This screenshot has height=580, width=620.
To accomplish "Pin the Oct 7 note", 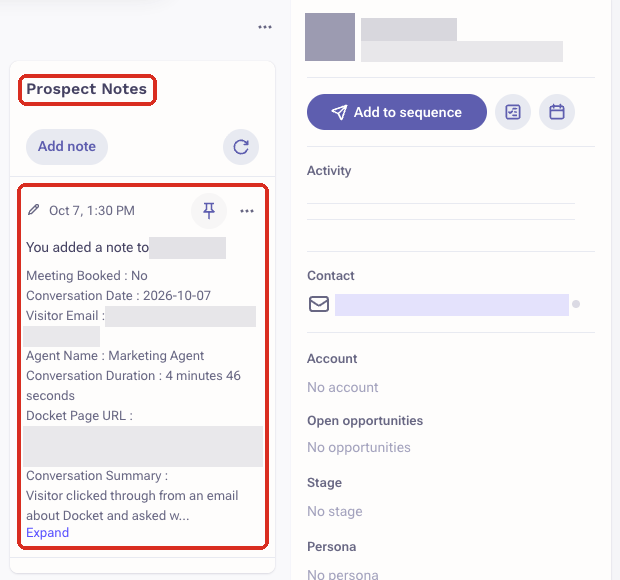I will pos(209,211).
